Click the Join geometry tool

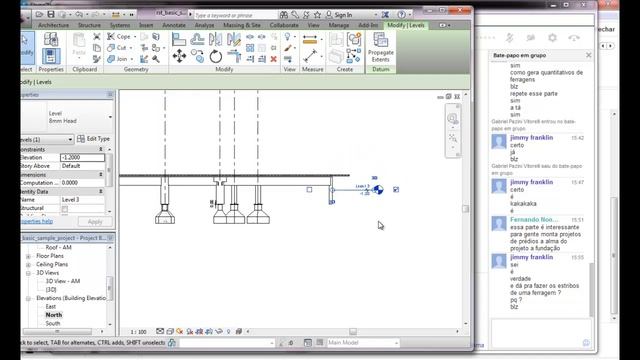click(118, 59)
